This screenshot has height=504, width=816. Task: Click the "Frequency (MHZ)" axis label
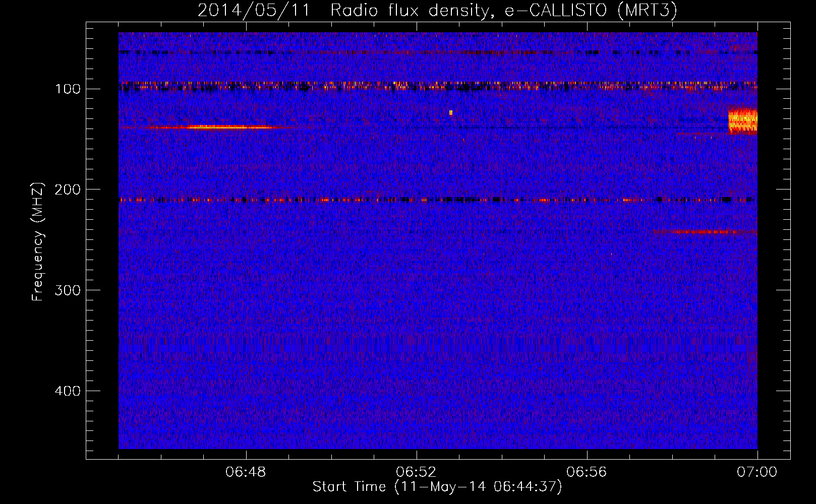coord(38,241)
